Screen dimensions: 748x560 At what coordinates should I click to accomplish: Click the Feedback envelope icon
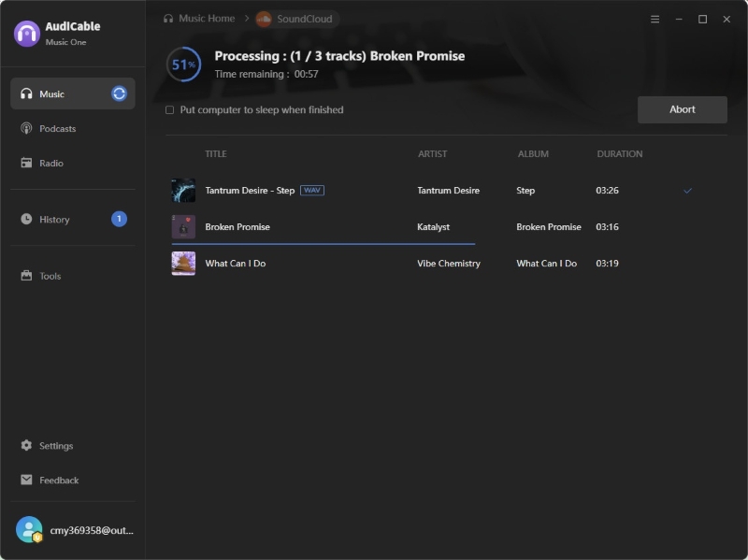(26, 480)
